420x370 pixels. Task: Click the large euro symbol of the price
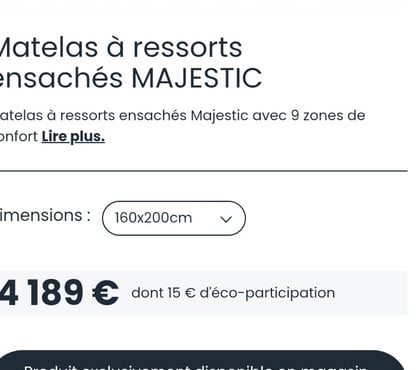click(x=105, y=293)
